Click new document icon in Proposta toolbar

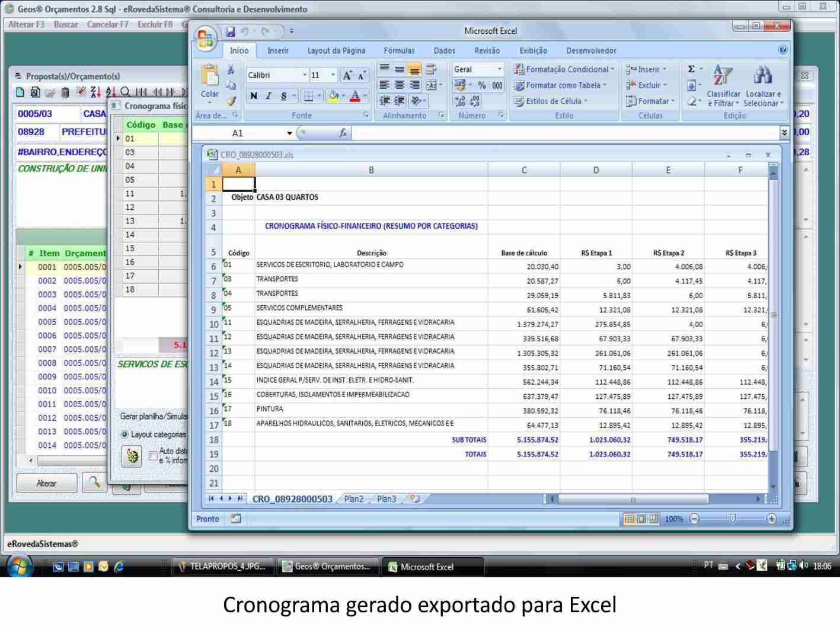point(20,92)
